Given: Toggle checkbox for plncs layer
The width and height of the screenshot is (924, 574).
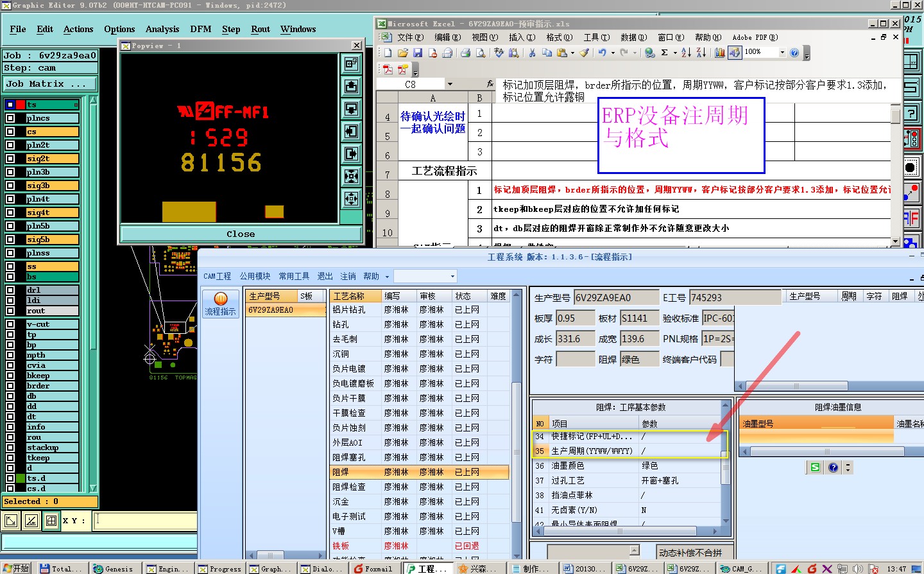Looking at the screenshot, I should point(10,118).
